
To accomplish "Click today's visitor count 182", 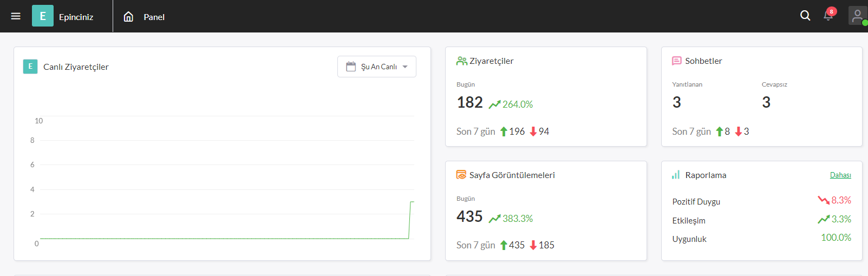I will [x=469, y=102].
